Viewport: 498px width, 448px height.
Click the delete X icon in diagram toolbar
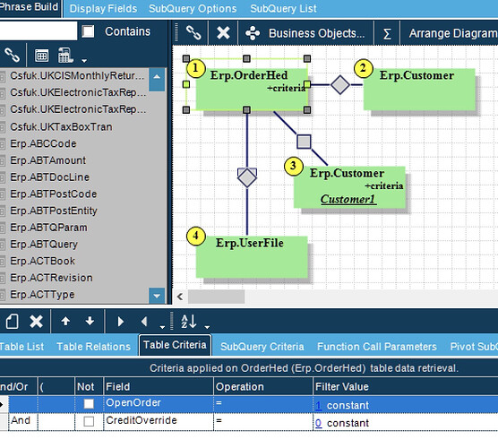(x=223, y=33)
